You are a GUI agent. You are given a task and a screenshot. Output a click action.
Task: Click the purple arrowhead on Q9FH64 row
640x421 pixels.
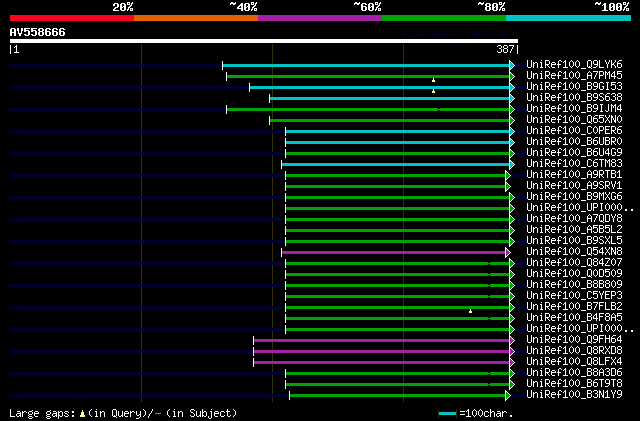pyautogui.click(x=512, y=341)
